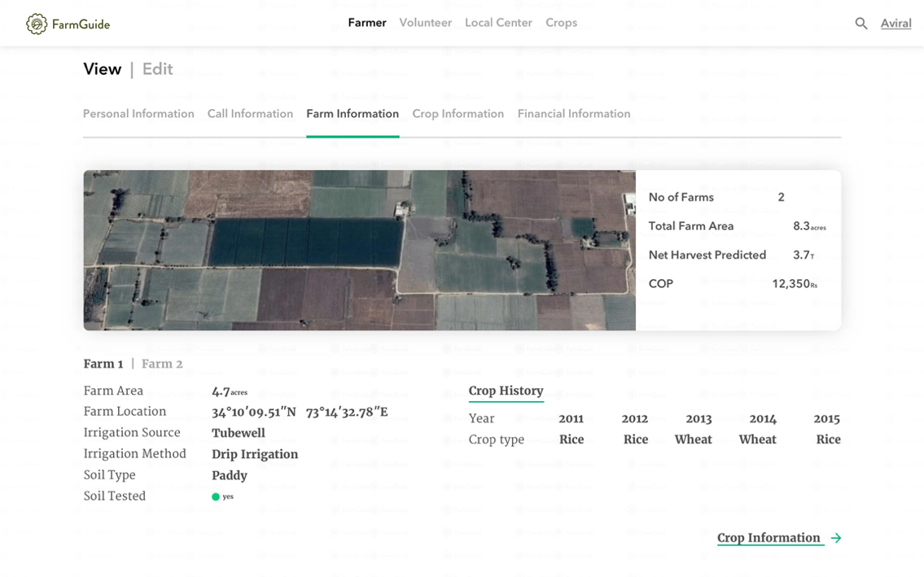Click the Paddy soil type value
Screen dimensions: 924x577
pyautogui.click(x=230, y=475)
